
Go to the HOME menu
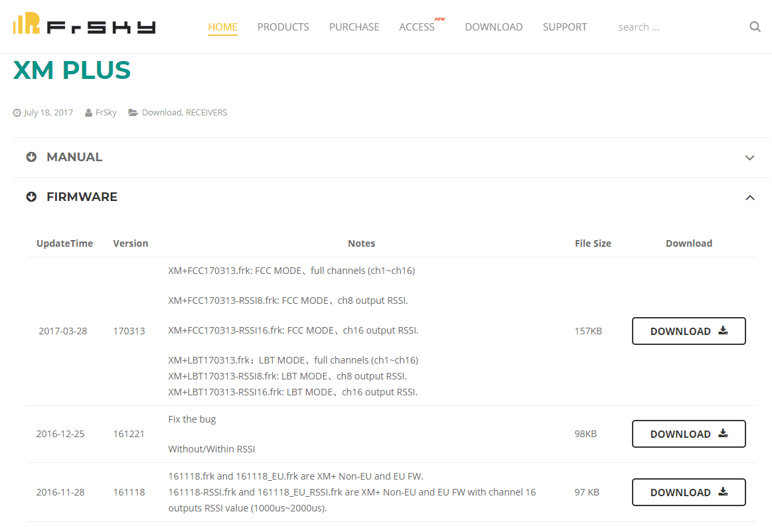222,27
